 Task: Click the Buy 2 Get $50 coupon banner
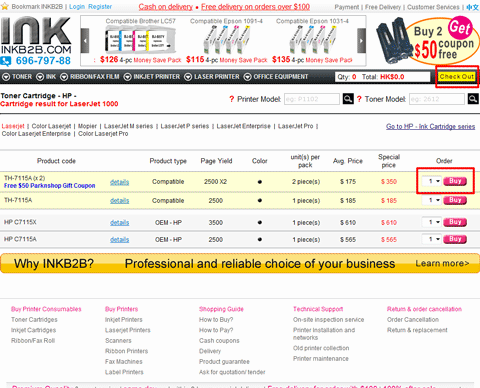428,40
